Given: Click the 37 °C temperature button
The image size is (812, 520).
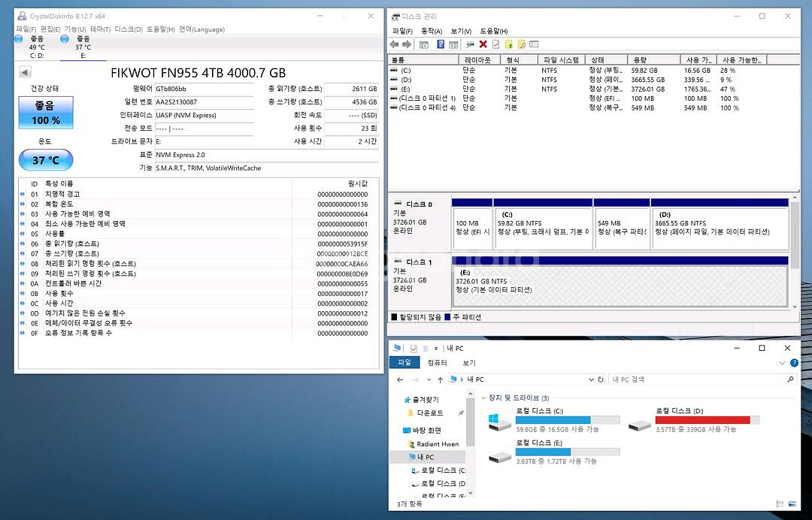Looking at the screenshot, I should click(x=46, y=160).
